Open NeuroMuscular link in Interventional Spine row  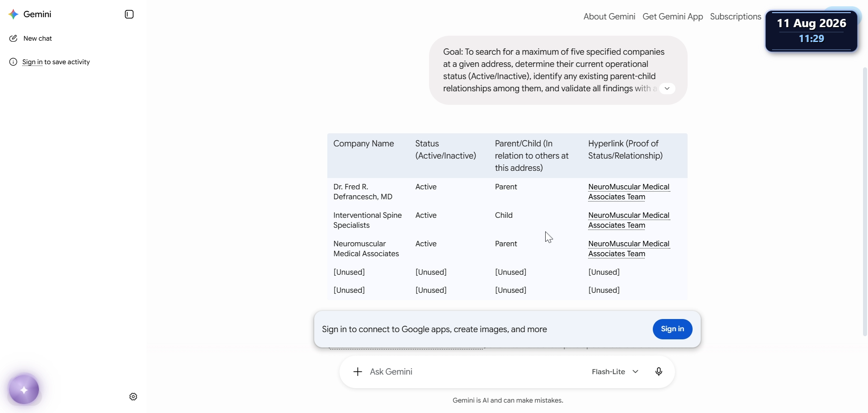(629, 221)
